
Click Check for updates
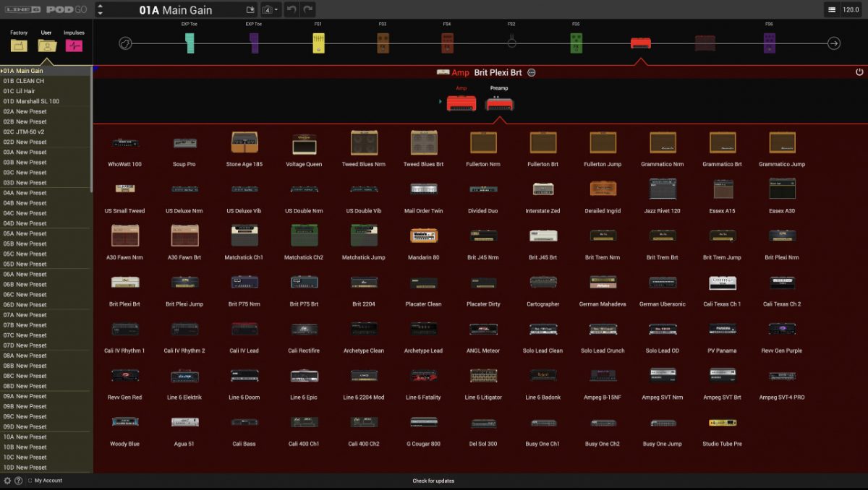433,481
